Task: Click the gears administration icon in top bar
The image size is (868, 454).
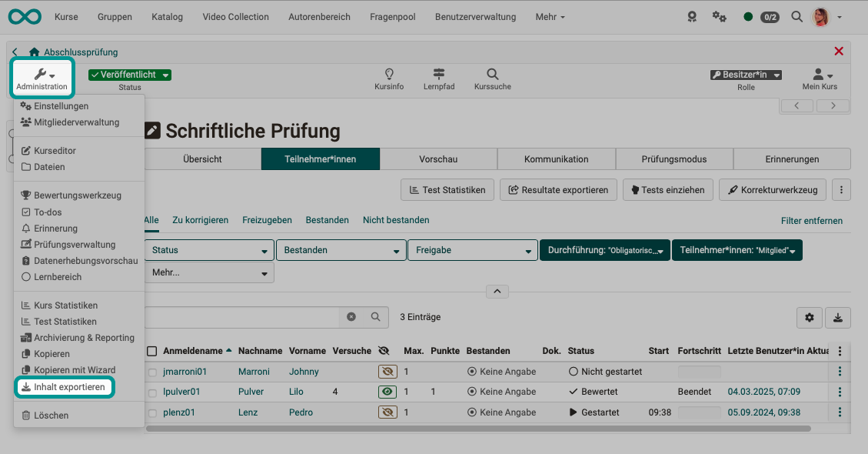Action: coord(719,15)
